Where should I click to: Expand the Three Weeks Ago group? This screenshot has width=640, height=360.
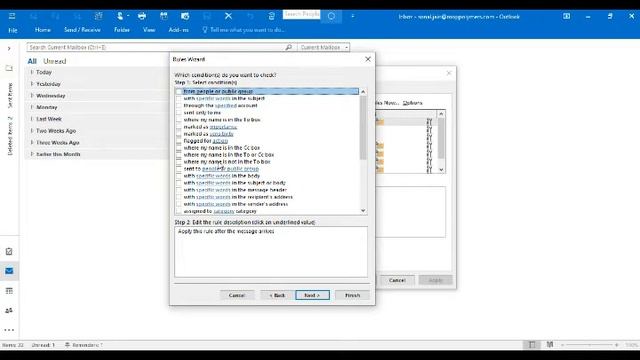click(32, 142)
